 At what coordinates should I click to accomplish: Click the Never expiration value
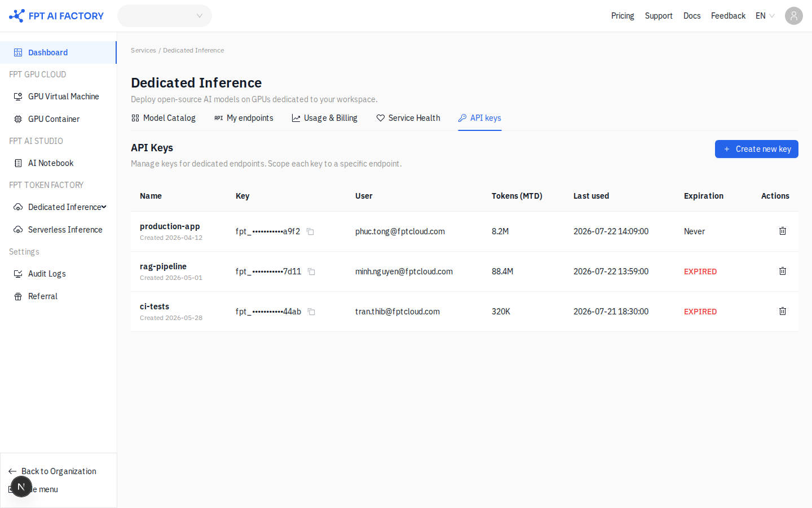pyautogui.click(x=694, y=231)
